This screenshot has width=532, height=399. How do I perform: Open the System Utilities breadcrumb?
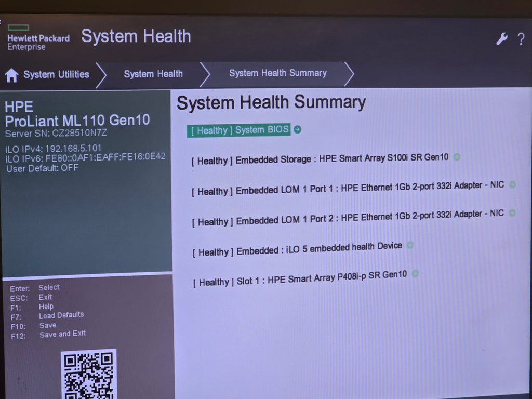point(56,74)
